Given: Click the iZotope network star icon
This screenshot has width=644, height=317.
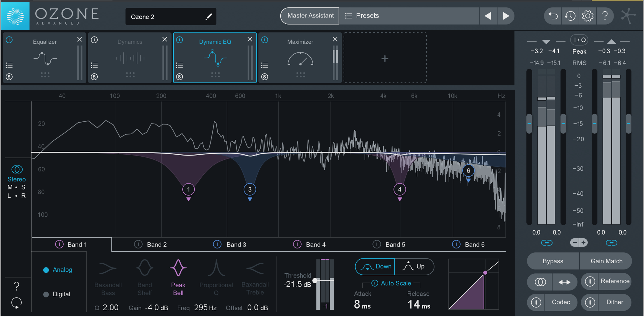Looking at the screenshot, I should point(628,16).
